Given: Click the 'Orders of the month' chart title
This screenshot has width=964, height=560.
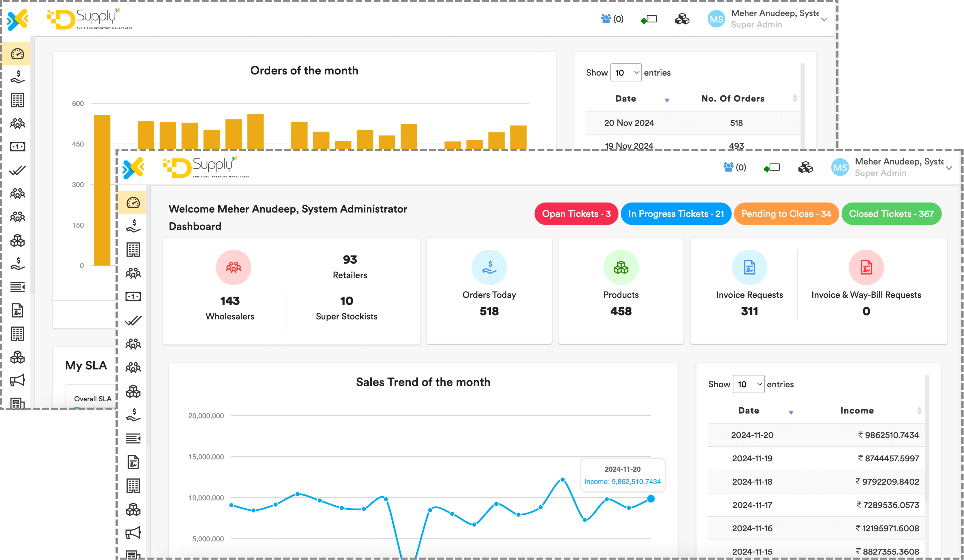Looking at the screenshot, I should tap(304, 70).
